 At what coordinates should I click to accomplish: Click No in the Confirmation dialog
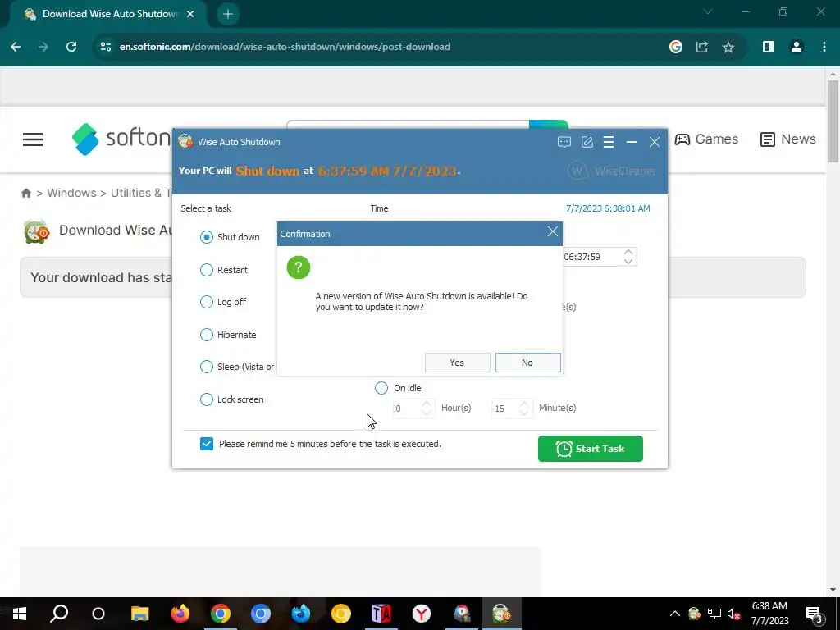coord(527,363)
